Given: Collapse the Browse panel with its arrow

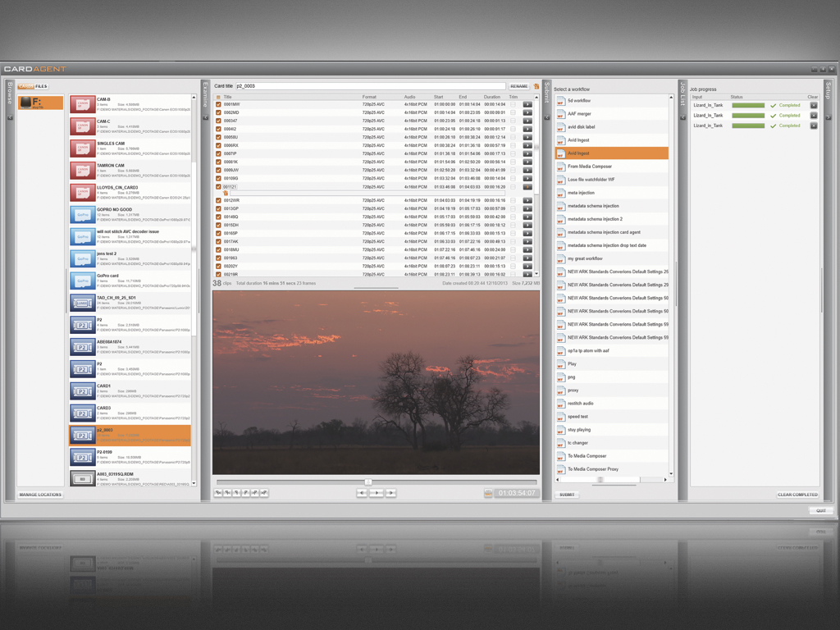Looking at the screenshot, I should 11,118.
